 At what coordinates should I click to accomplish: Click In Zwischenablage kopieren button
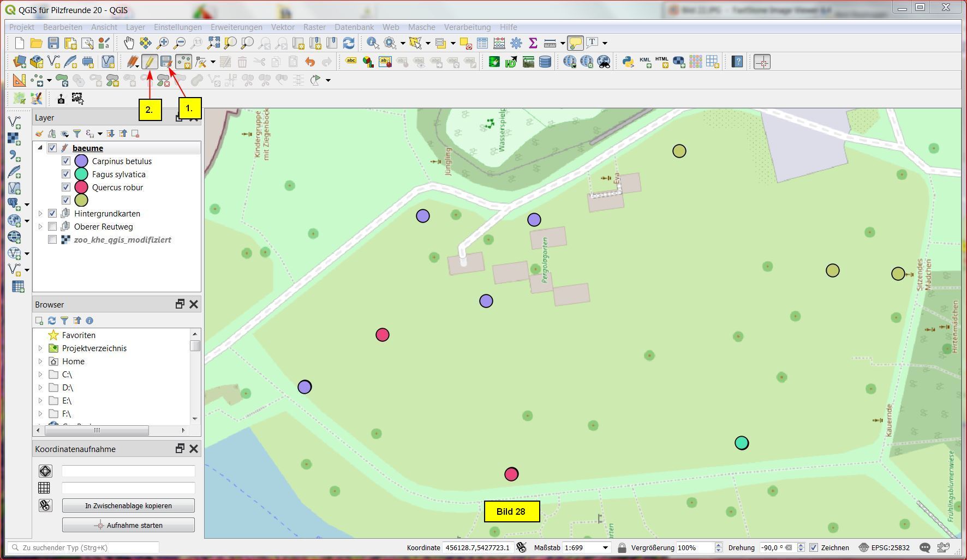[128, 505]
